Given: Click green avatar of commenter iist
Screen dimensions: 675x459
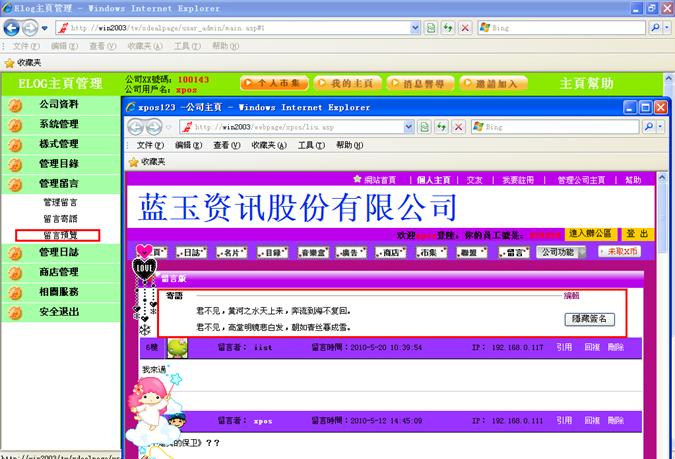Looking at the screenshot, I should [x=176, y=347].
